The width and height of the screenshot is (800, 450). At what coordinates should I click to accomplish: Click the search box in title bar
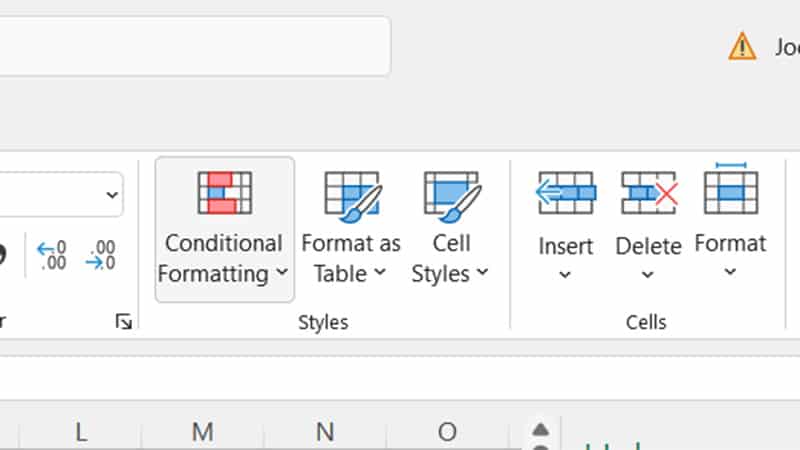pyautogui.click(x=195, y=46)
